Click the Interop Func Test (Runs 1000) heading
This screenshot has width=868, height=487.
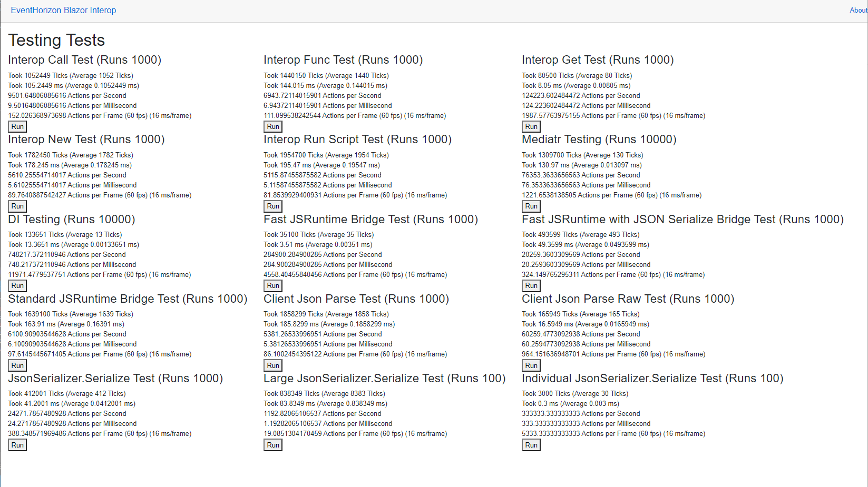(343, 60)
